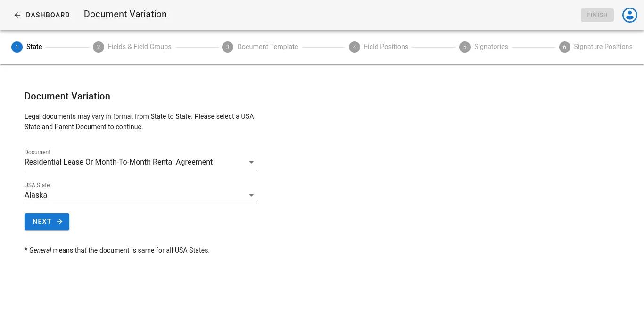644x313 pixels.
Task: Select the Residential Lease document field
Action: click(140, 162)
